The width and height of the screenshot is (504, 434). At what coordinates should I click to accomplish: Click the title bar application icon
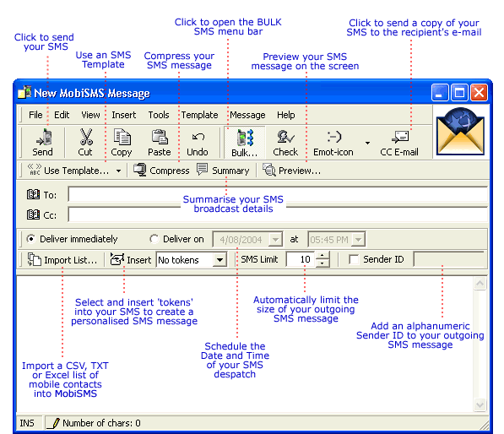point(24,92)
